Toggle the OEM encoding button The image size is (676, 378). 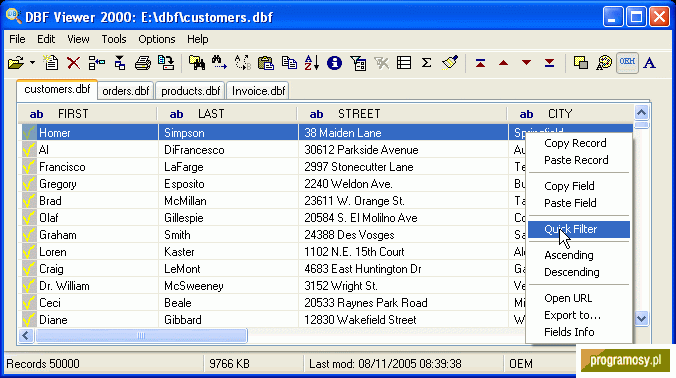tap(627, 63)
